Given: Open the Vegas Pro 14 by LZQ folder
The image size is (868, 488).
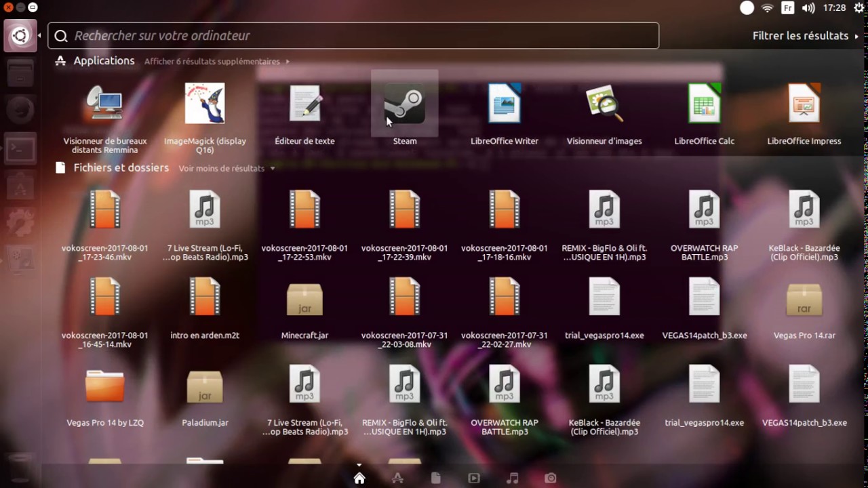Looking at the screenshot, I should point(105,384).
